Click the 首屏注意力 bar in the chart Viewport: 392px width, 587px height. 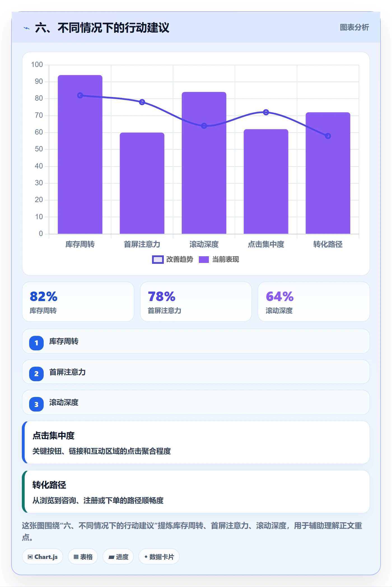click(x=142, y=183)
